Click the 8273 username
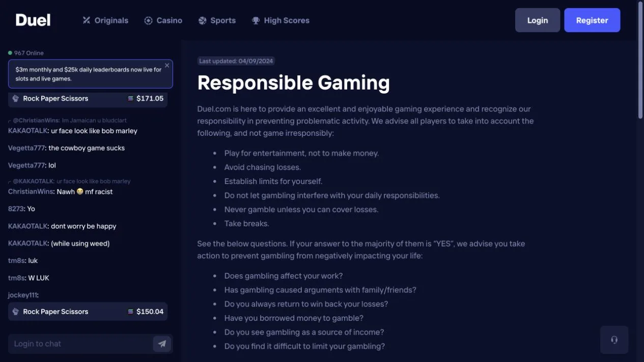644x362 pixels. (16, 209)
